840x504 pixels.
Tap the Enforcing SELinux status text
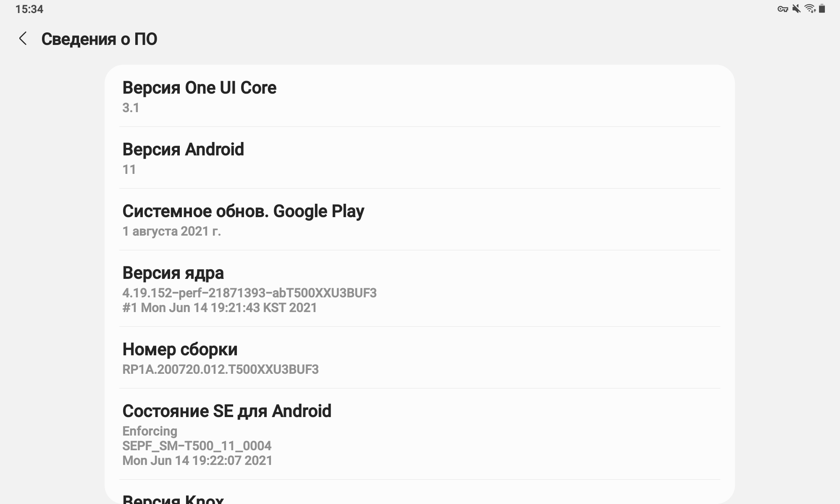coord(150,431)
